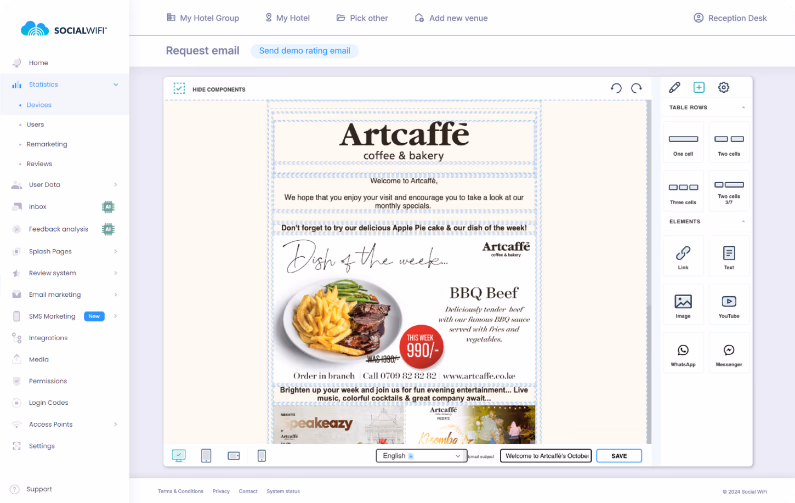The image size is (795, 503).
Task: Choose the One cell row layout
Action: [683, 143]
